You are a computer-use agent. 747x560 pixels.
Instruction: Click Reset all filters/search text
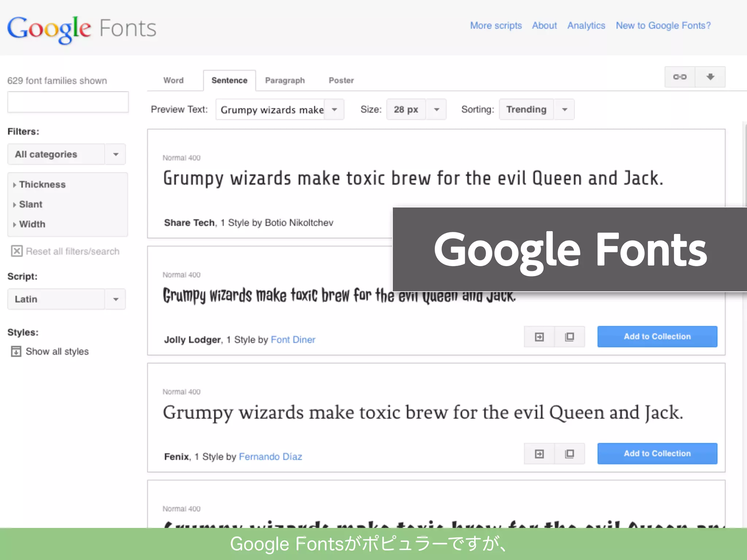pyautogui.click(x=73, y=252)
